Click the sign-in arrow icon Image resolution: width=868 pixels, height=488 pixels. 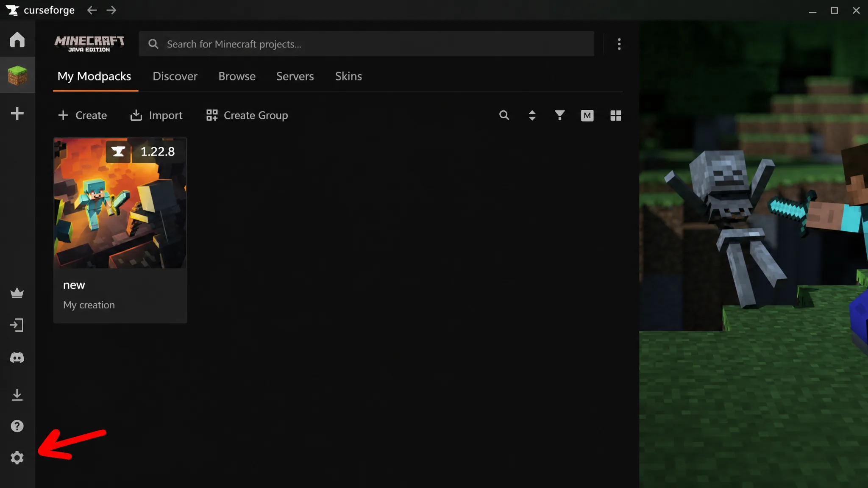pos(17,325)
